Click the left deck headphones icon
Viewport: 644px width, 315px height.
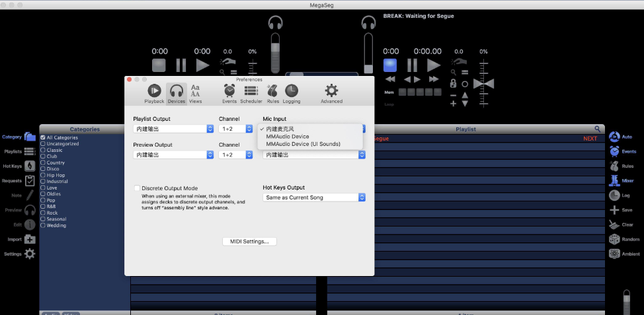pyautogui.click(x=276, y=22)
